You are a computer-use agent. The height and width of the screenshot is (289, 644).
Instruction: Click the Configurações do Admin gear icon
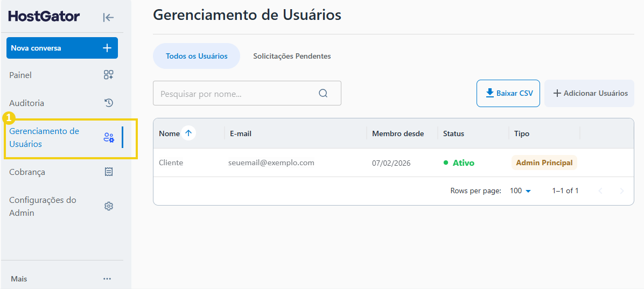point(108,206)
